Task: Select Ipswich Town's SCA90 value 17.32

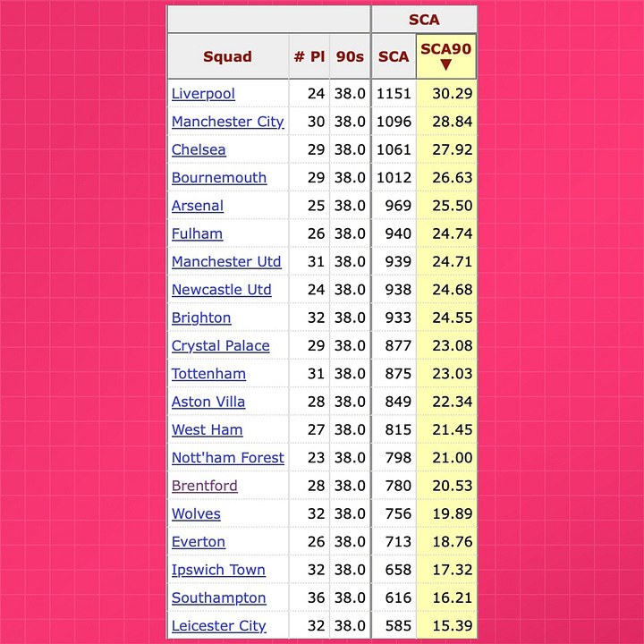Action: tap(453, 570)
